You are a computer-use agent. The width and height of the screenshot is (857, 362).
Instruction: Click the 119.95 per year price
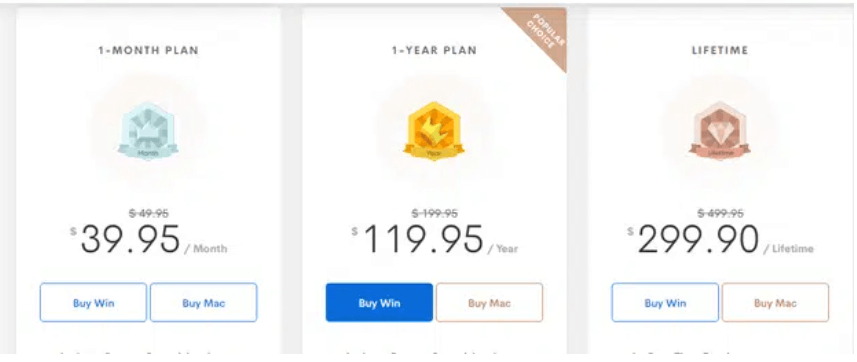423,240
